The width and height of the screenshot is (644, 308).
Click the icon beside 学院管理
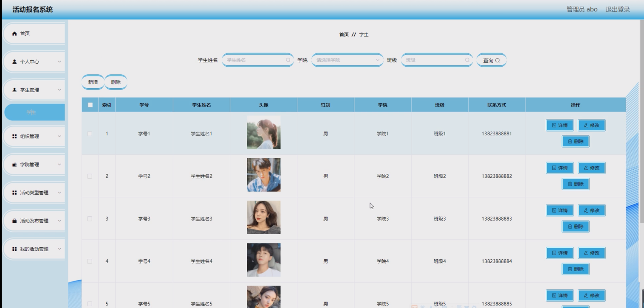14,165
